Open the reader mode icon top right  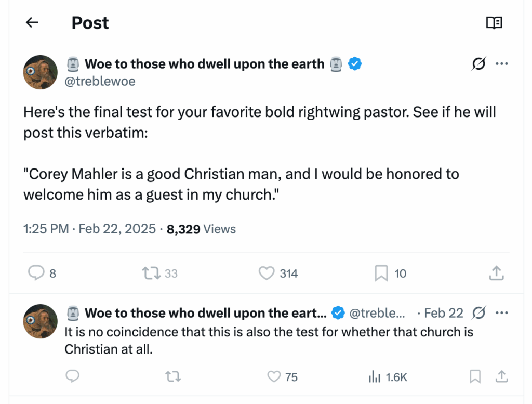pyautogui.click(x=494, y=22)
